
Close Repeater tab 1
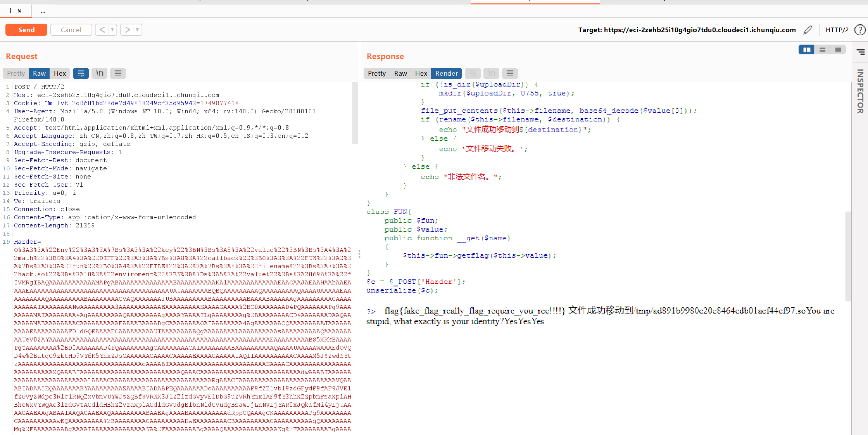point(19,11)
